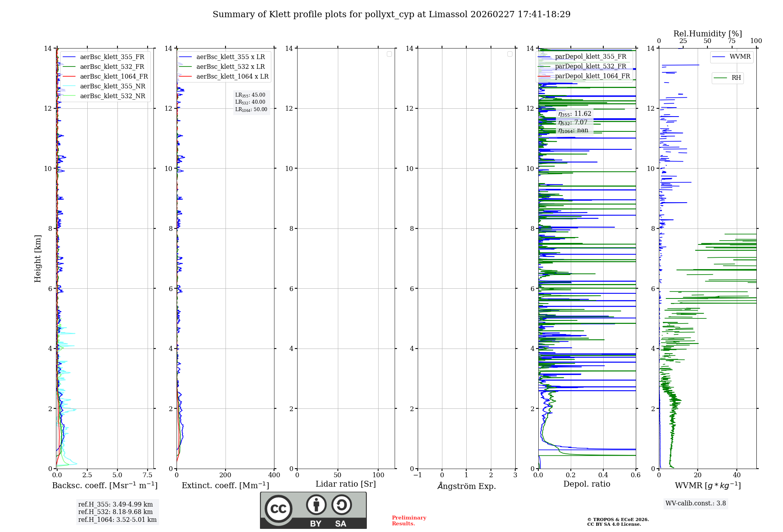Click the LR355 lidar ratio annotation box
The height and width of the screenshot is (532, 783).
[x=251, y=95]
